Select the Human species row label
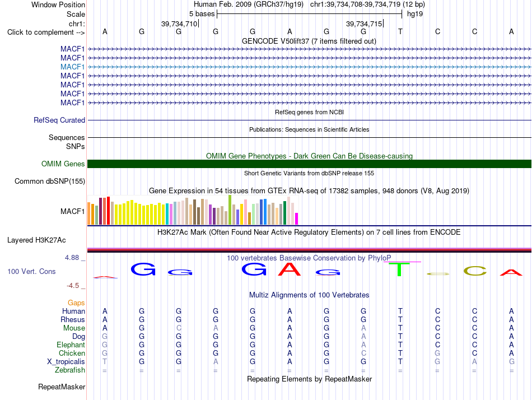Viewport: 532px width, 400px height. 73,311
